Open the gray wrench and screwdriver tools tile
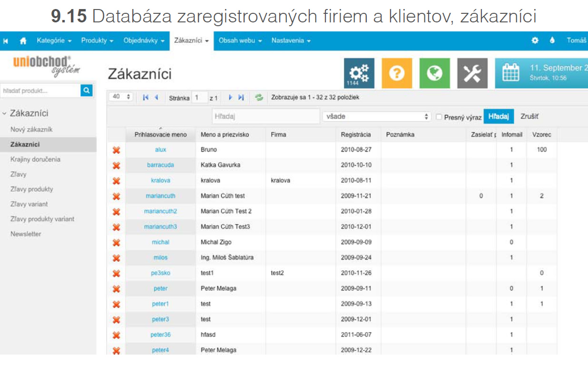Viewport: 588px width, 376px height. pyautogui.click(x=472, y=73)
